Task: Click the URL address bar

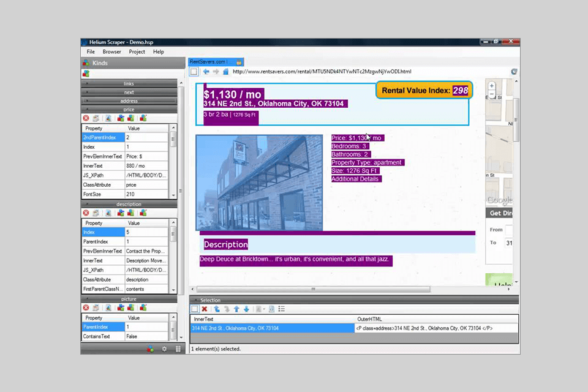Action: click(x=369, y=72)
